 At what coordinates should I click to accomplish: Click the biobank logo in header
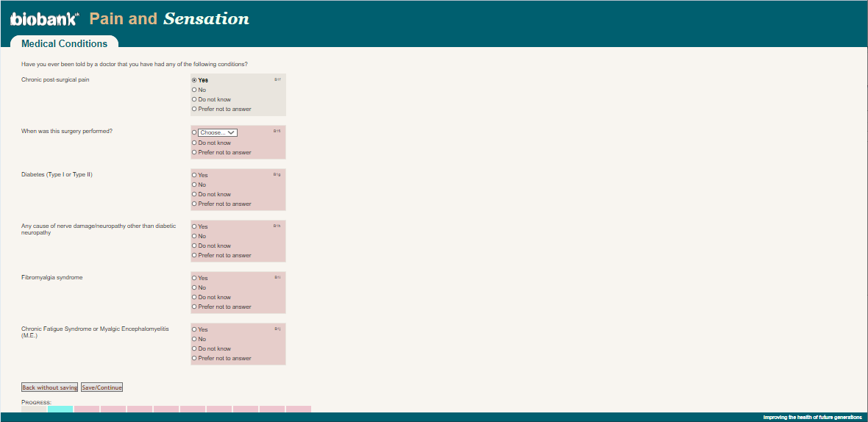point(44,19)
